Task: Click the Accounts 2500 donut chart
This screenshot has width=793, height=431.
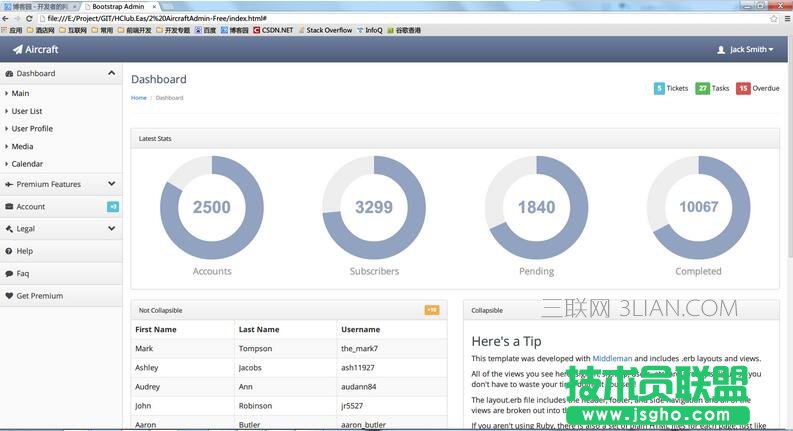Action: coord(212,207)
